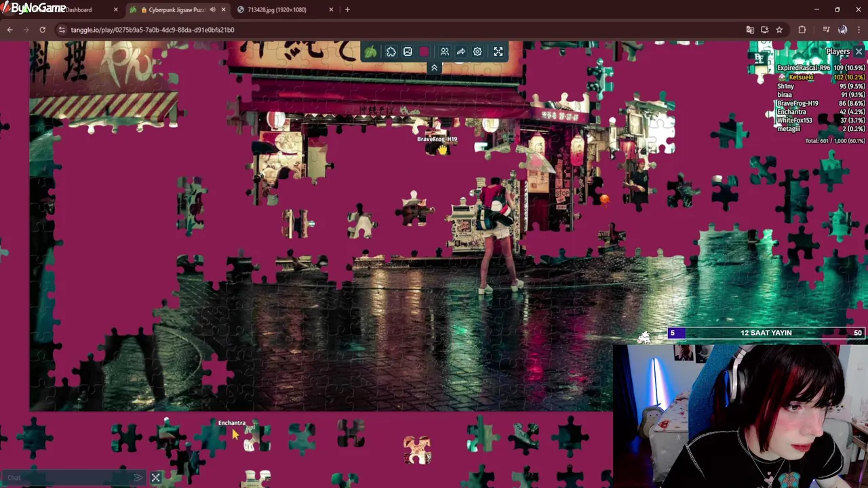Open the Chrome three-dot menu

pos(859,30)
